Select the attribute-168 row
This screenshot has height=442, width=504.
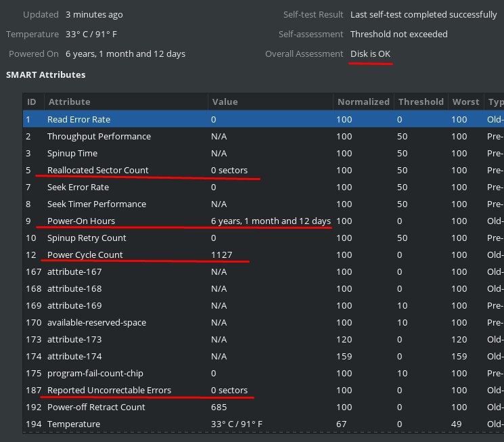(x=263, y=288)
